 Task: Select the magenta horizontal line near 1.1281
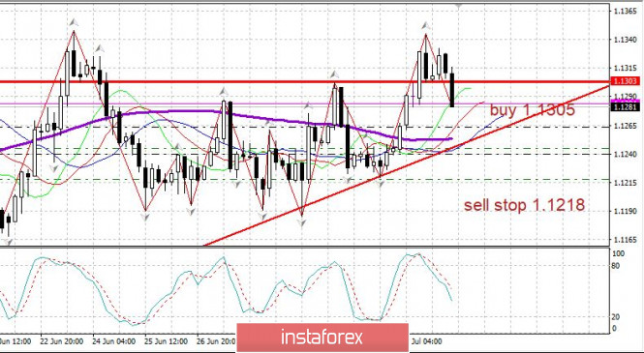click(306, 103)
